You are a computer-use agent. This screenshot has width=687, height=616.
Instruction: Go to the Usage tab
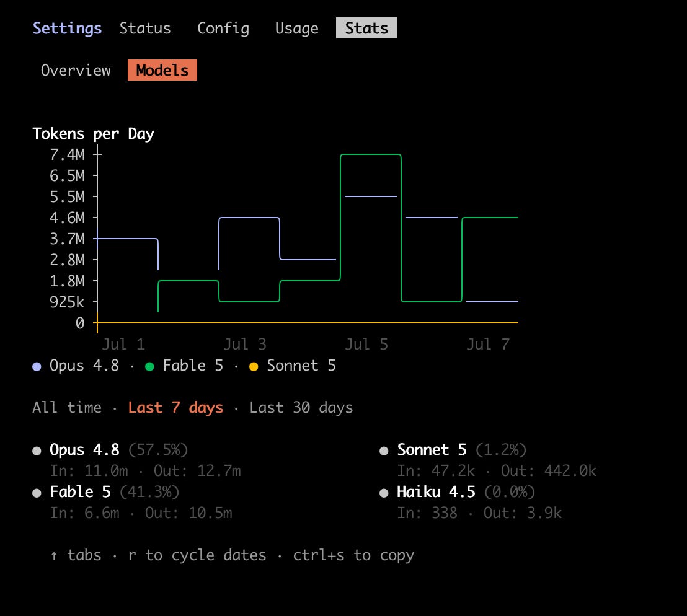(x=296, y=28)
